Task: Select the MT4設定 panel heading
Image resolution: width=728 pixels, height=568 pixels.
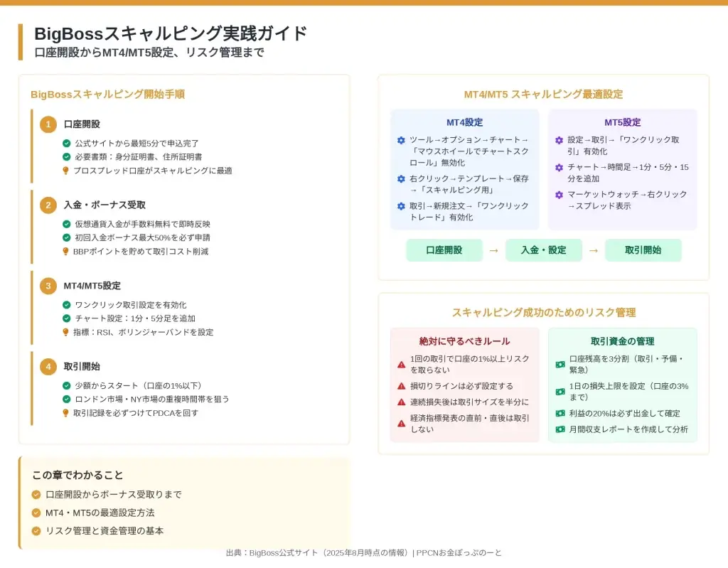Action: [464, 122]
